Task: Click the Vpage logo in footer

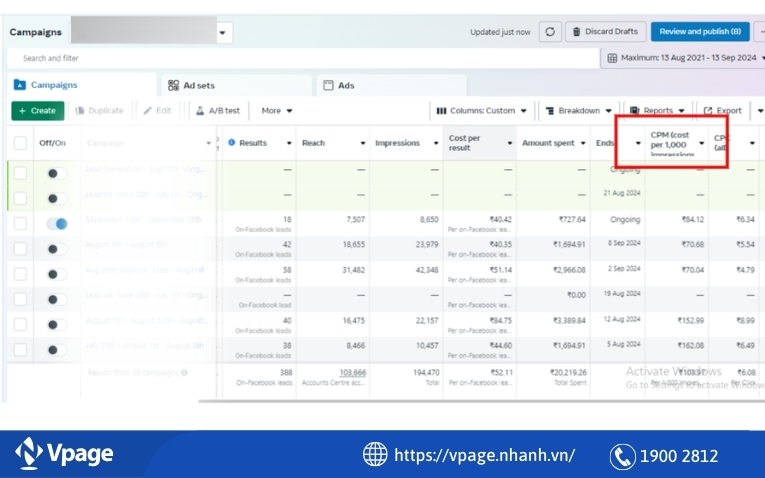Action: pyautogui.click(x=65, y=454)
